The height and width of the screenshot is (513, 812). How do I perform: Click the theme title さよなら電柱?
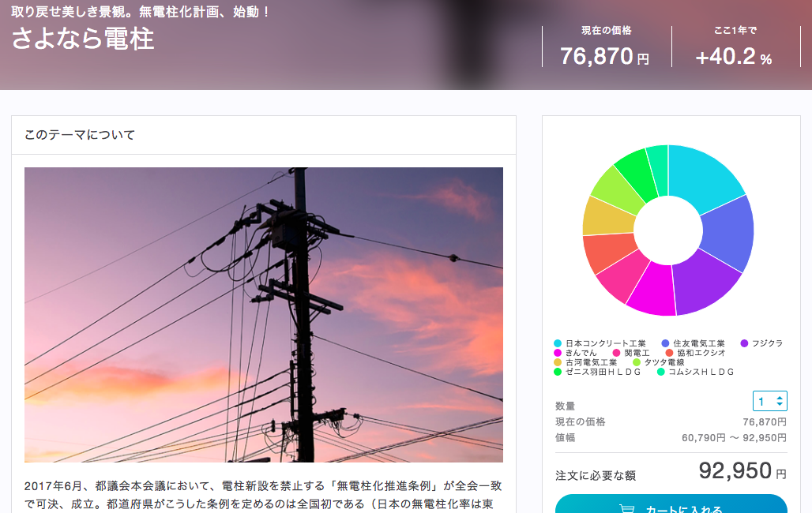pyautogui.click(x=83, y=39)
